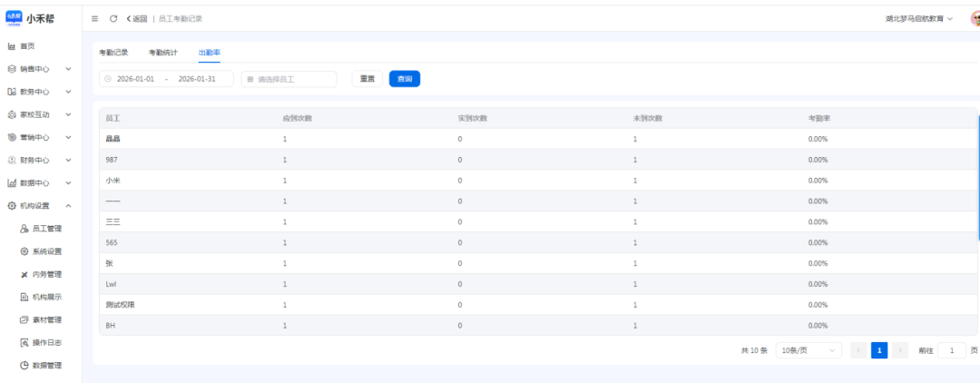The width and height of the screenshot is (980, 383).
Task: Open 湖北梦马启航教育 organization dropdown
Action: 918,18
